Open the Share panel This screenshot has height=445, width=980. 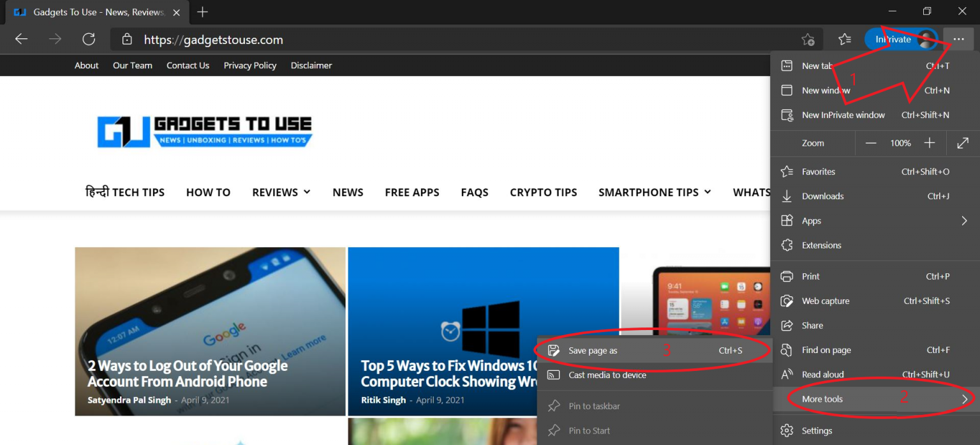812,326
